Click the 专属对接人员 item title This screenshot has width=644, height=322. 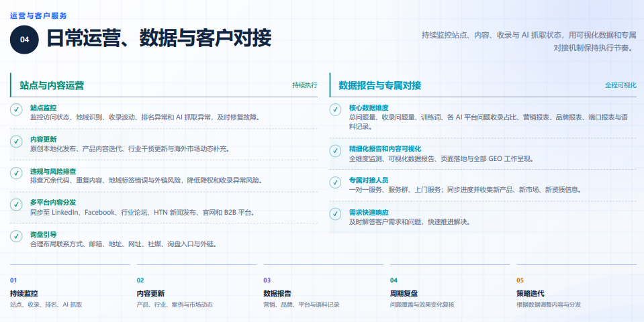pos(369,180)
